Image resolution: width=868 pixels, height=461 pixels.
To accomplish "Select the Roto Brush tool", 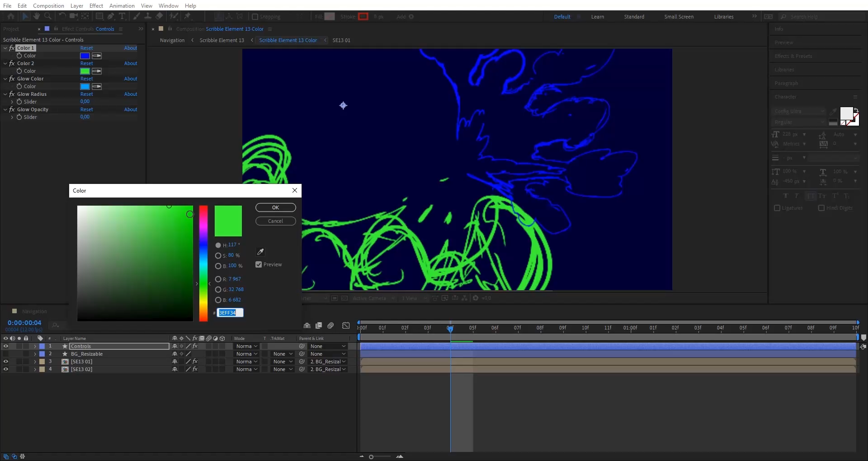I will (174, 16).
